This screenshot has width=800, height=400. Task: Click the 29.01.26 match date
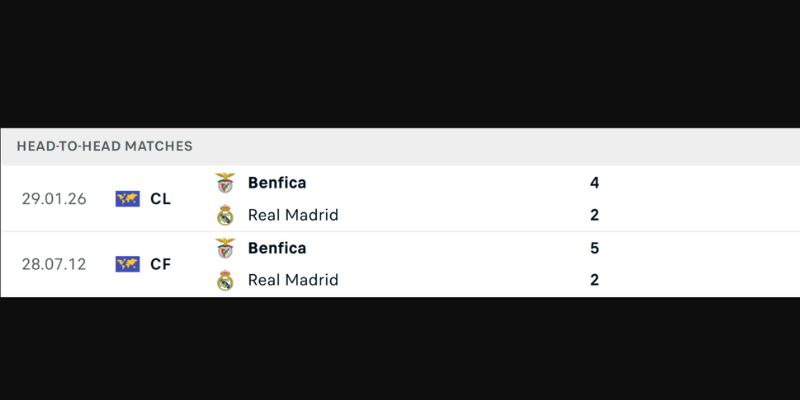(x=54, y=199)
